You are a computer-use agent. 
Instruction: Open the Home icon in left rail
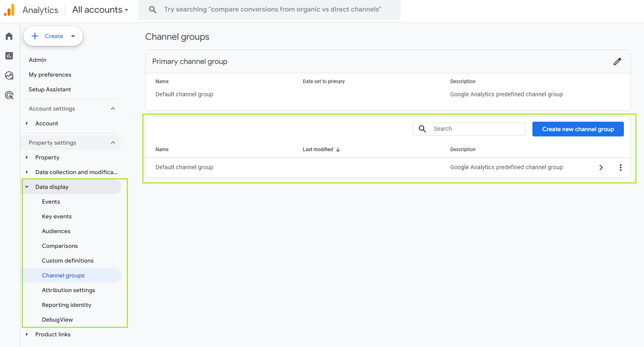pos(9,36)
